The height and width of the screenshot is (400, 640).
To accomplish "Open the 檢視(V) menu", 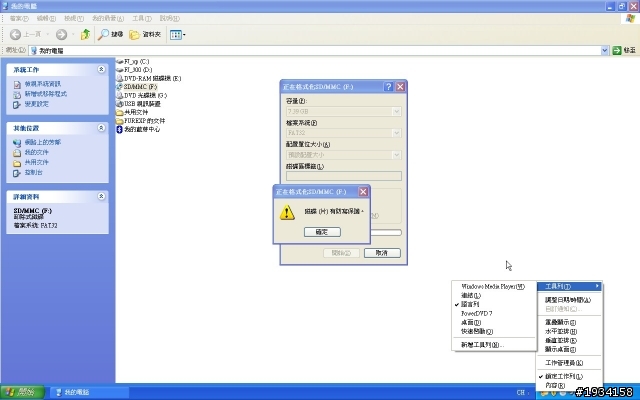I will coord(73,18).
